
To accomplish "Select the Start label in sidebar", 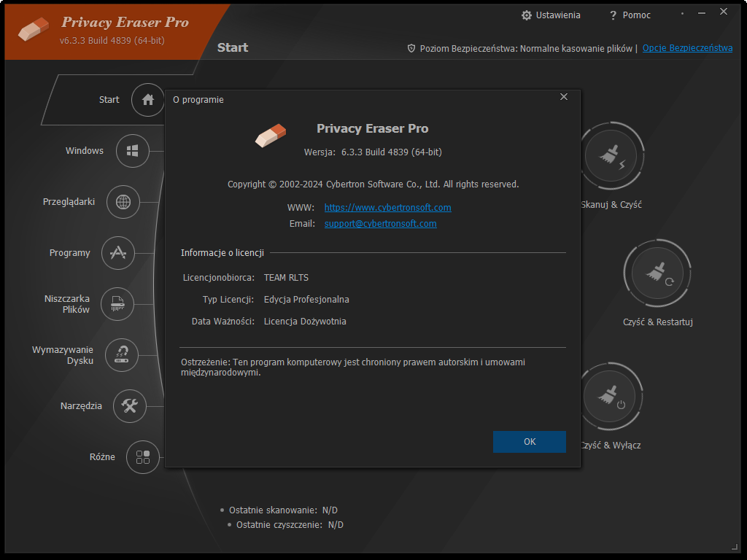I will 109,99.
